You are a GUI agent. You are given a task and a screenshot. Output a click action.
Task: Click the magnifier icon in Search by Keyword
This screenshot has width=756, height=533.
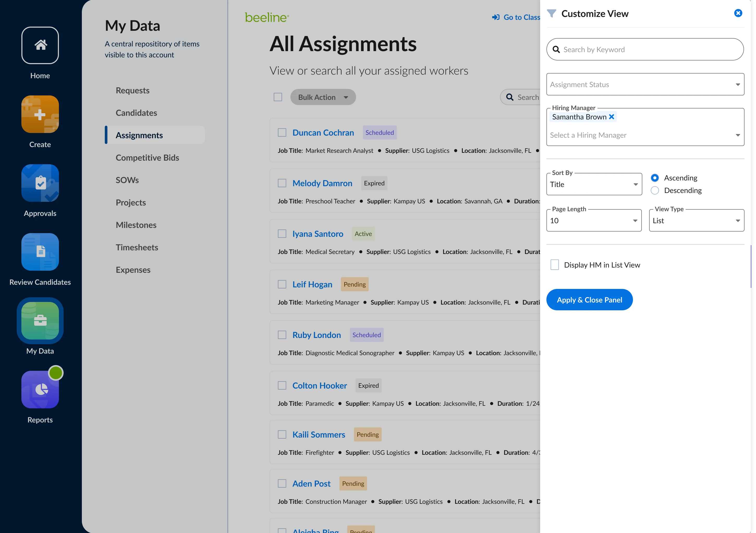(x=557, y=49)
